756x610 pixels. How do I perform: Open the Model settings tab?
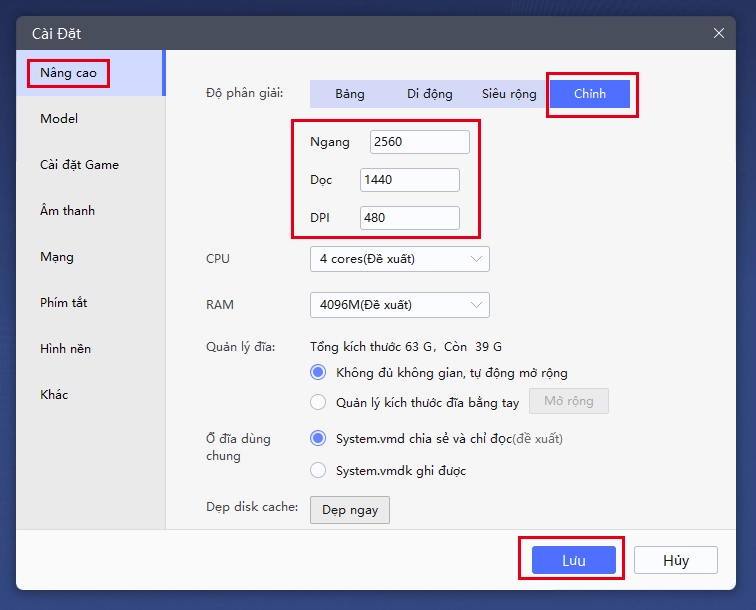coord(59,119)
